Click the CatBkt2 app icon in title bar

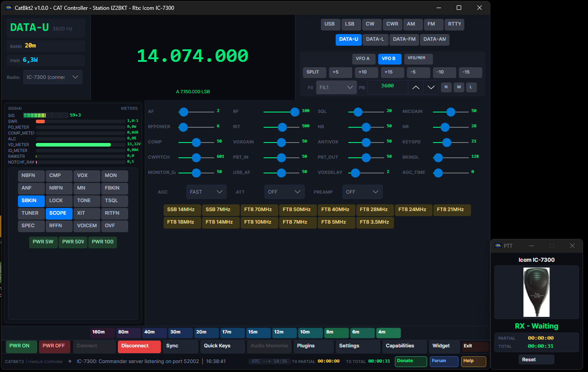click(x=9, y=8)
